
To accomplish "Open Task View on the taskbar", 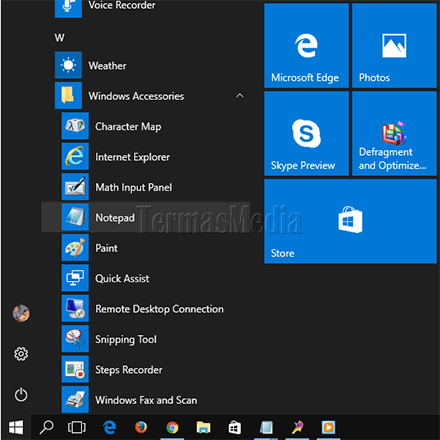I will tap(77, 427).
